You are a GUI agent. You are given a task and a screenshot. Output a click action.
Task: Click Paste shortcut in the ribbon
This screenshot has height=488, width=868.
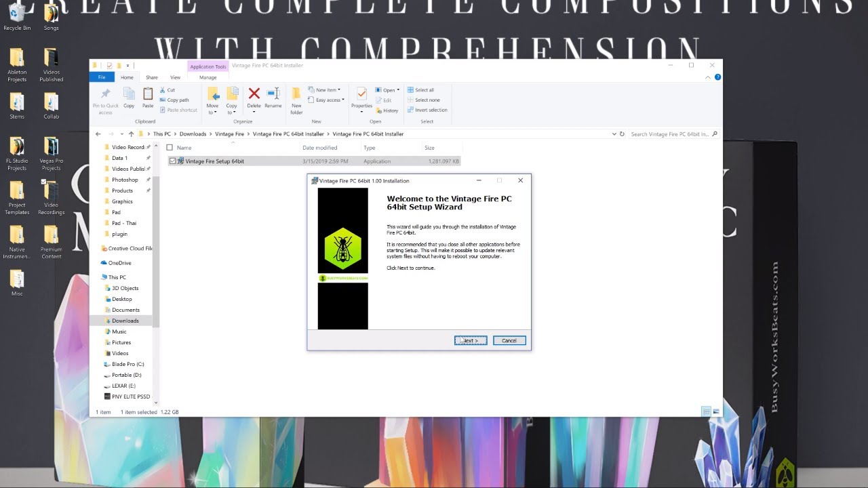click(x=178, y=110)
